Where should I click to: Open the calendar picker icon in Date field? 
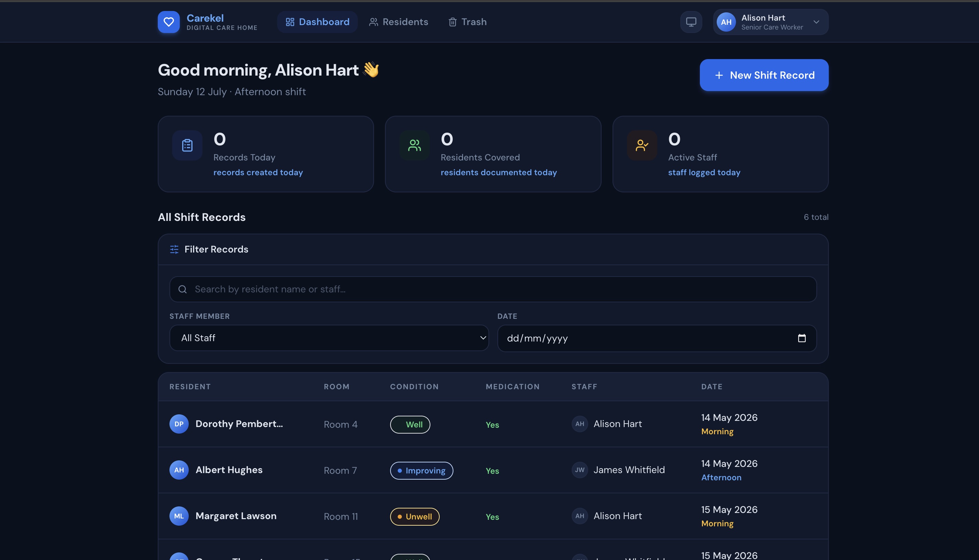(802, 338)
